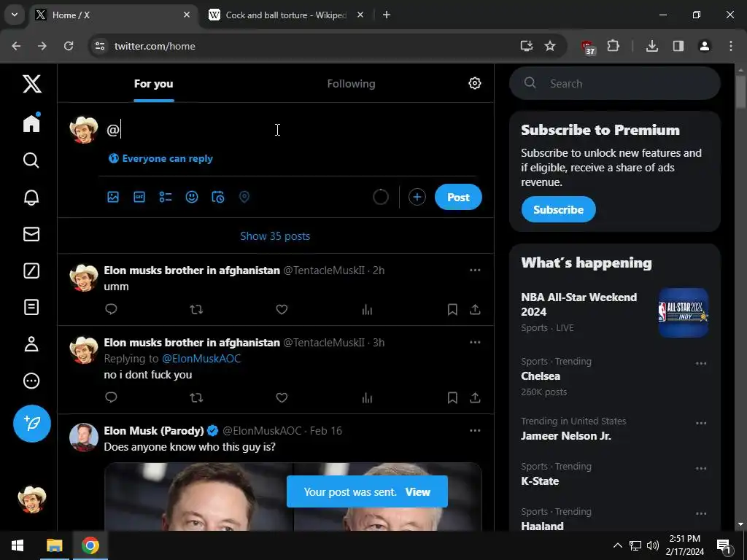Open more options on 'umm' post

(475, 270)
